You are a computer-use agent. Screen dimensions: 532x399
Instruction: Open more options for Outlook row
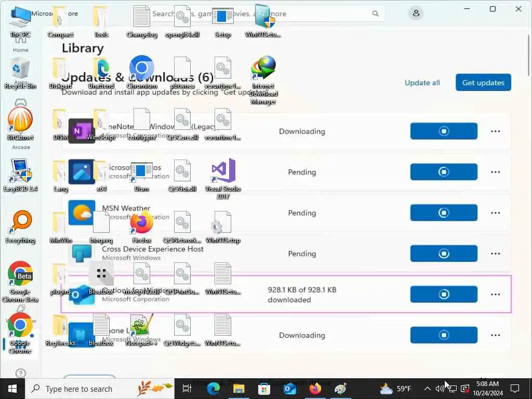495,294
